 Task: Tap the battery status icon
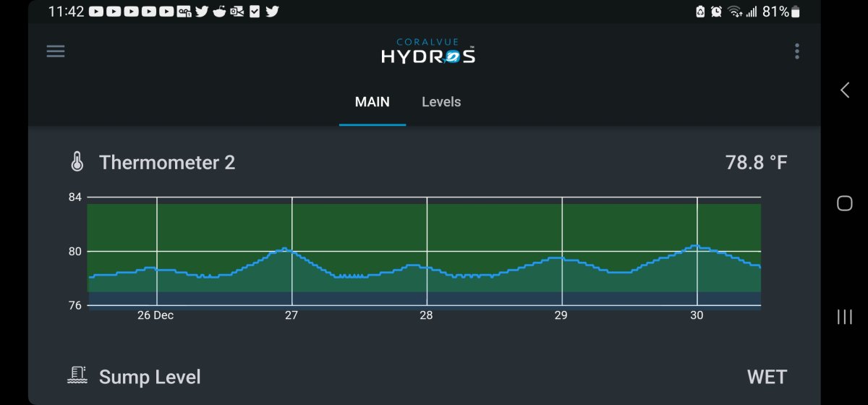(796, 12)
